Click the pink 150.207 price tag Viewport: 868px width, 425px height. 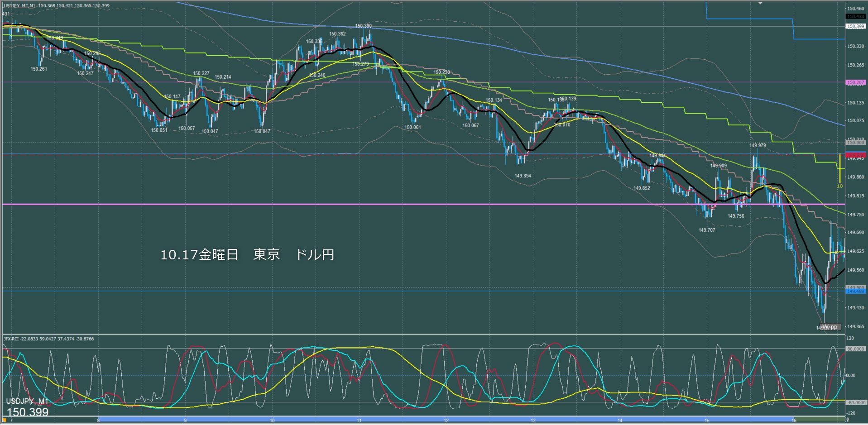click(855, 83)
